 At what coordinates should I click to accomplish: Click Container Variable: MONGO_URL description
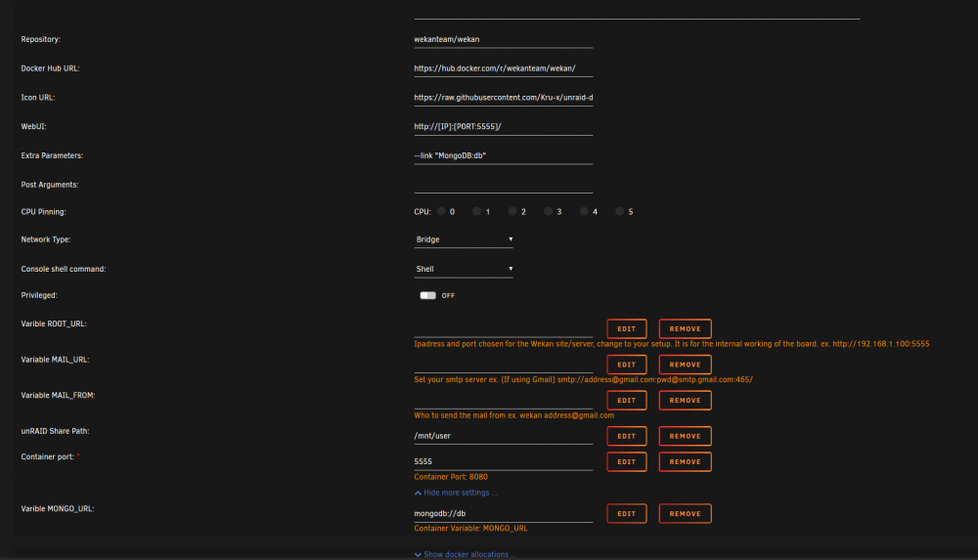pos(471,528)
